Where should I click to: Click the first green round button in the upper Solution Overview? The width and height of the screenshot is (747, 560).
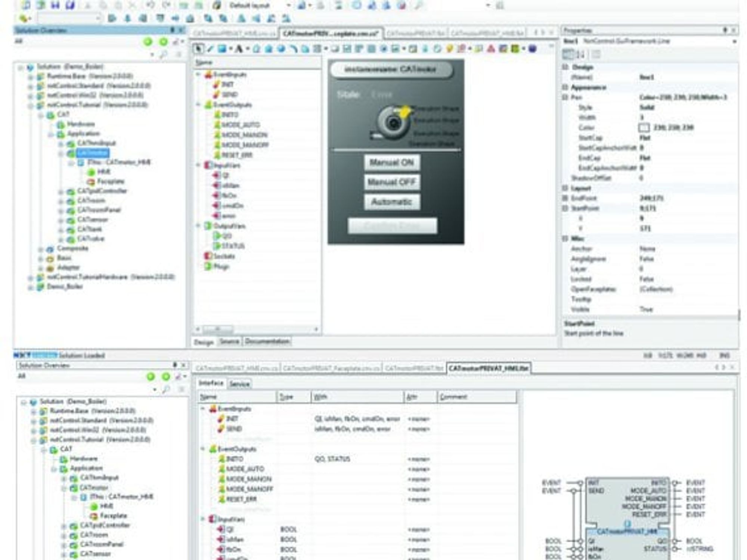[x=148, y=42]
